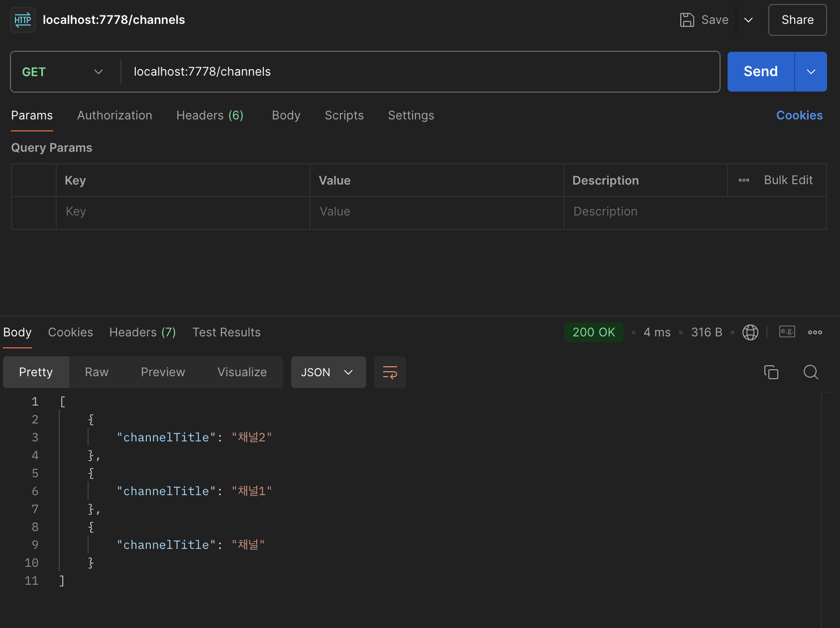This screenshot has width=840, height=628.
Task: Copy the response body
Action: pos(771,372)
